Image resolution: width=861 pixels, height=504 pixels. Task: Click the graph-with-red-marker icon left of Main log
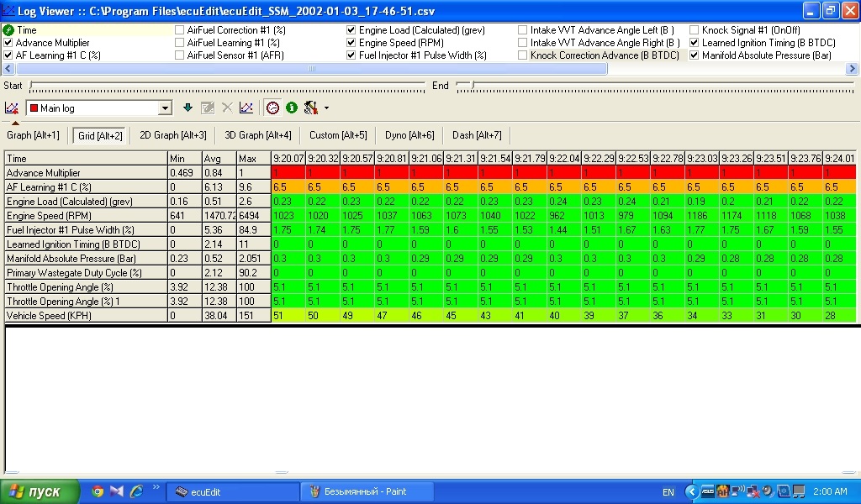[x=12, y=108]
